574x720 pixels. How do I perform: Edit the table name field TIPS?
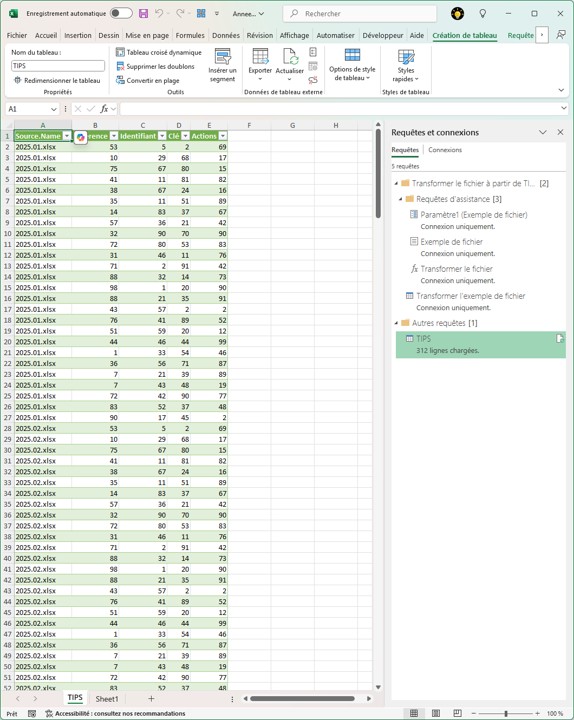[x=58, y=66]
